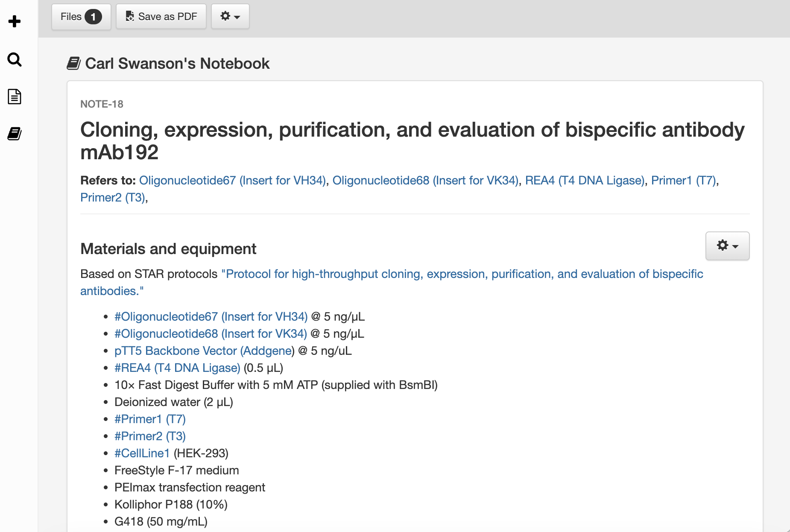Click the notebook icon beside Carl Swanson's Notebook
This screenshot has width=790, height=532.
pos(73,64)
